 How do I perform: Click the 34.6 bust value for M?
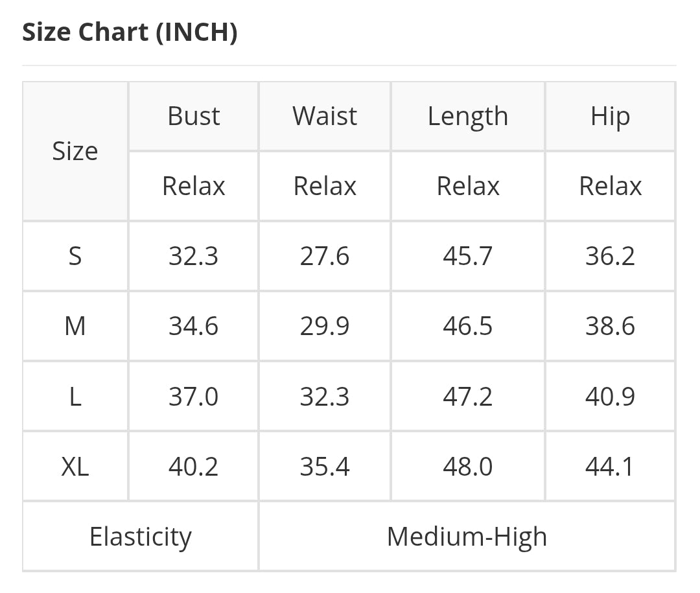pyautogui.click(x=194, y=326)
